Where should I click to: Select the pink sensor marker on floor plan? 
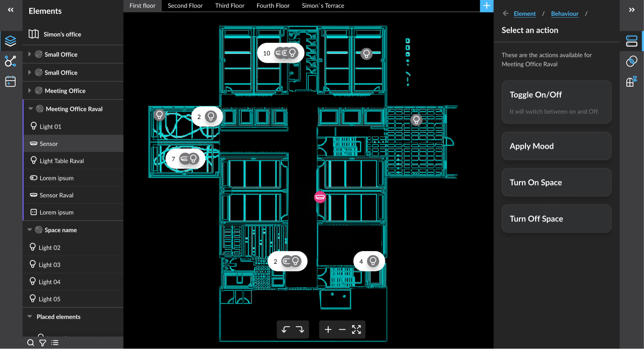point(320,197)
